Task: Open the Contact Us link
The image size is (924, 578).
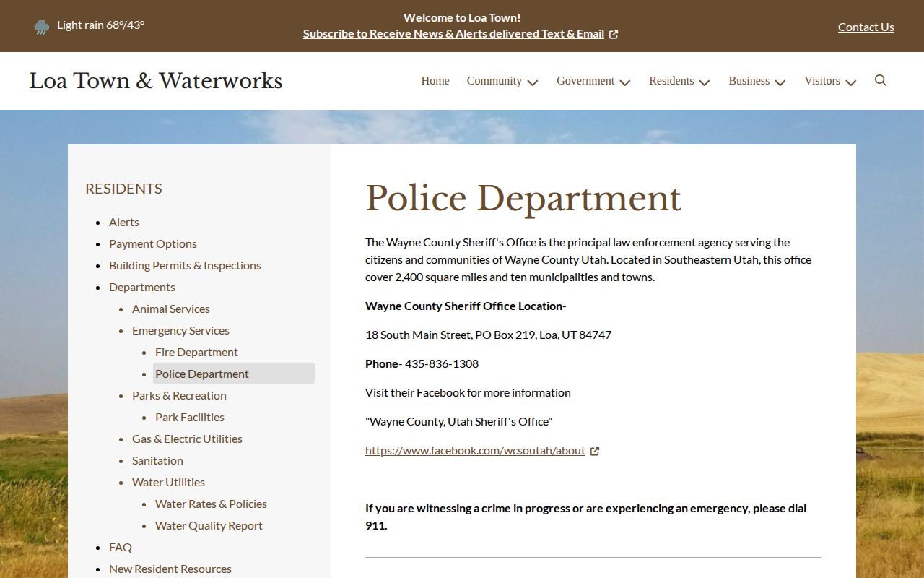Action: pos(866,27)
